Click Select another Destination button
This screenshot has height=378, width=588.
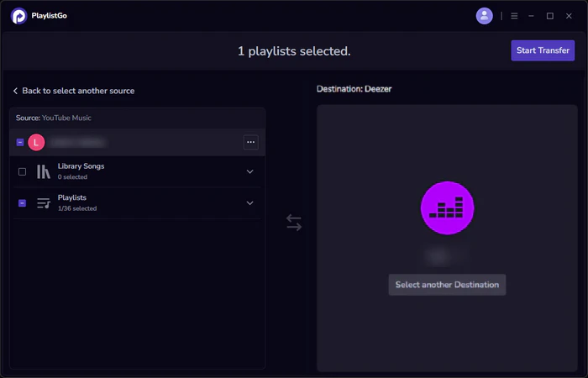point(447,285)
